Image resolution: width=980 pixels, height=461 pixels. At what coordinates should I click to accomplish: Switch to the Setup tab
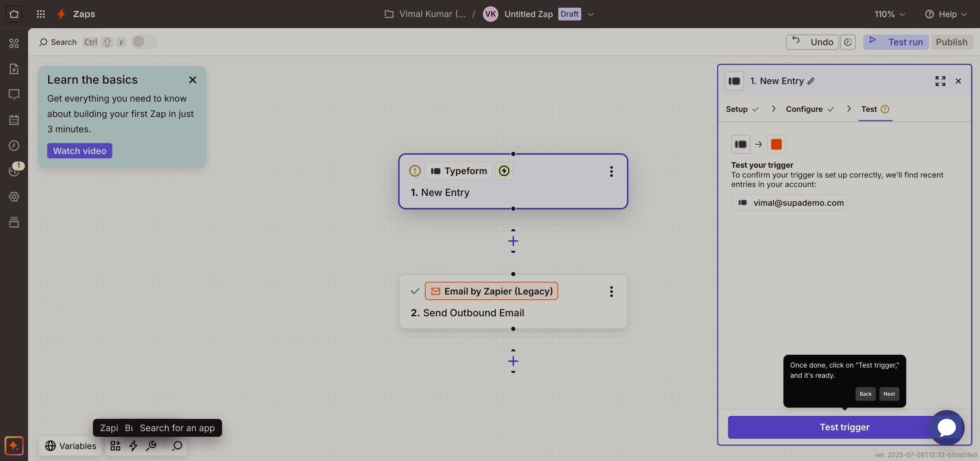[742, 109]
